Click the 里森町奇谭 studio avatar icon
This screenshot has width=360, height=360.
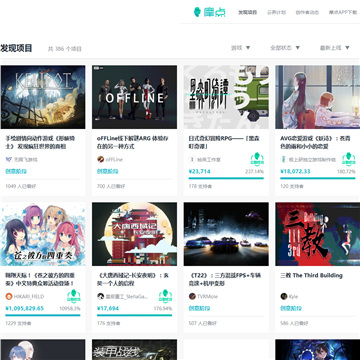pos(192,159)
